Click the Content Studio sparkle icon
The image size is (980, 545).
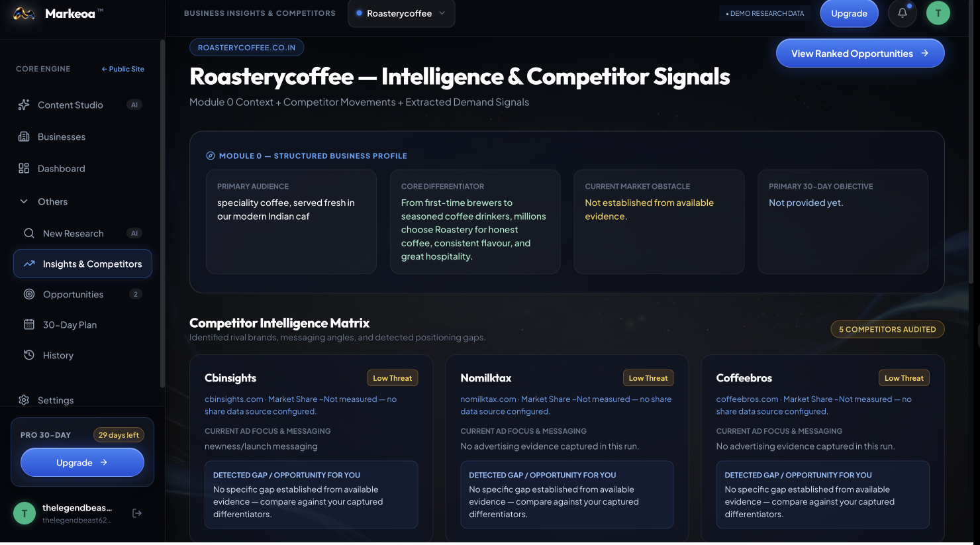24,105
